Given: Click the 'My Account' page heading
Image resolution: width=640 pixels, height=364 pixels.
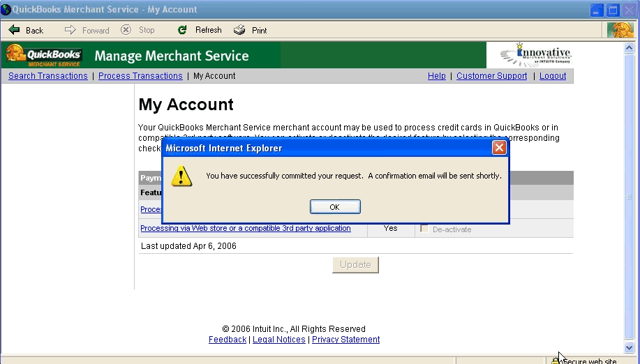Looking at the screenshot, I should point(186,105).
